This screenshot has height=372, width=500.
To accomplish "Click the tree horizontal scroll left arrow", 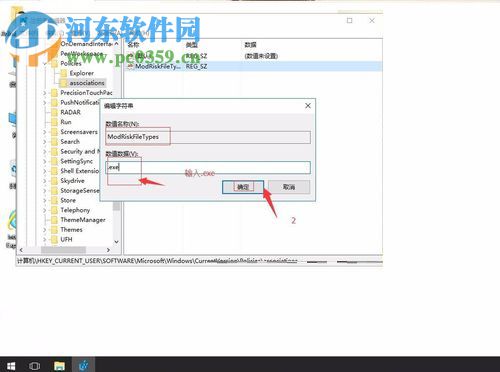I will point(21,250).
